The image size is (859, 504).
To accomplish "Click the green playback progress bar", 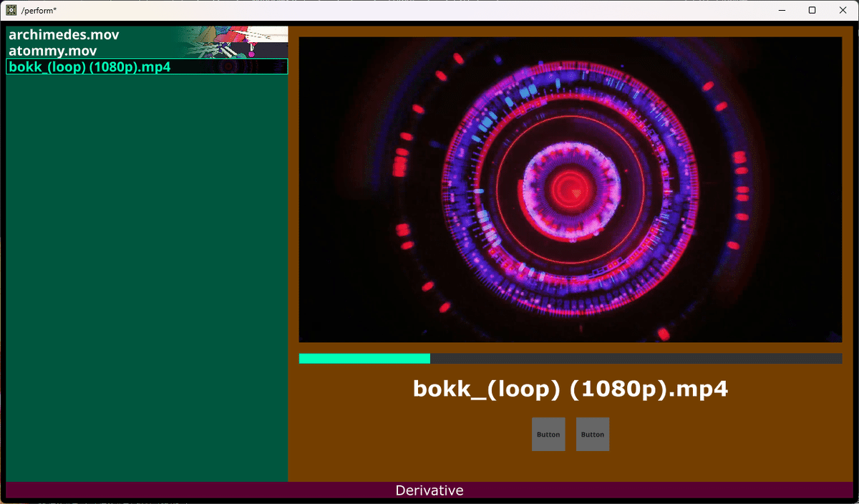I will (x=571, y=359).
